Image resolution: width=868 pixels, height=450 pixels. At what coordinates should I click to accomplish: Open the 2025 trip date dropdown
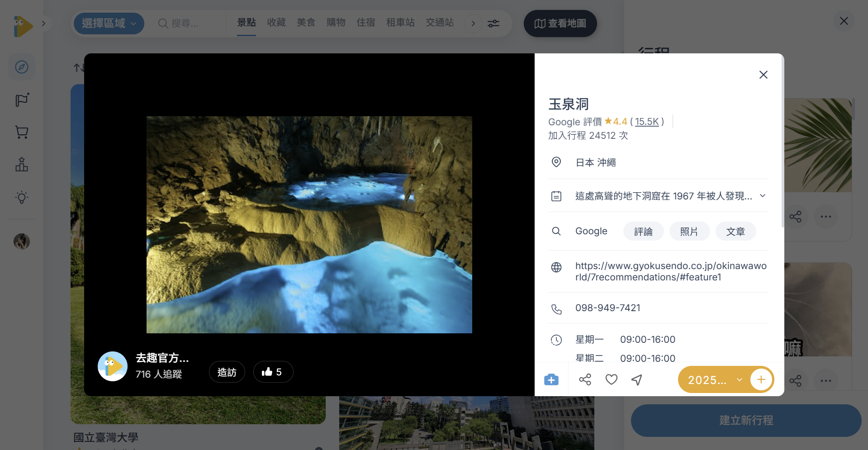point(714,380)
